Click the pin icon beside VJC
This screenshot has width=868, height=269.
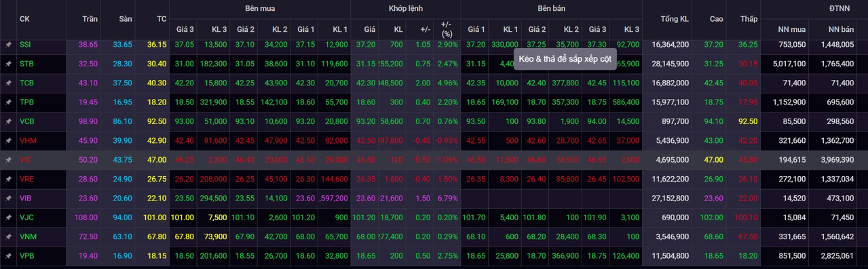coord(8,218)
